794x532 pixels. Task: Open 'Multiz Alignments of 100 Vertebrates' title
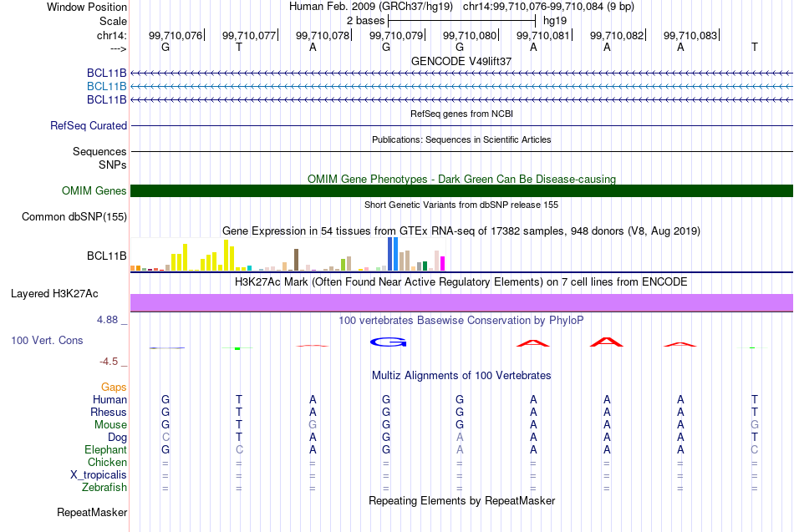[461, 376]
